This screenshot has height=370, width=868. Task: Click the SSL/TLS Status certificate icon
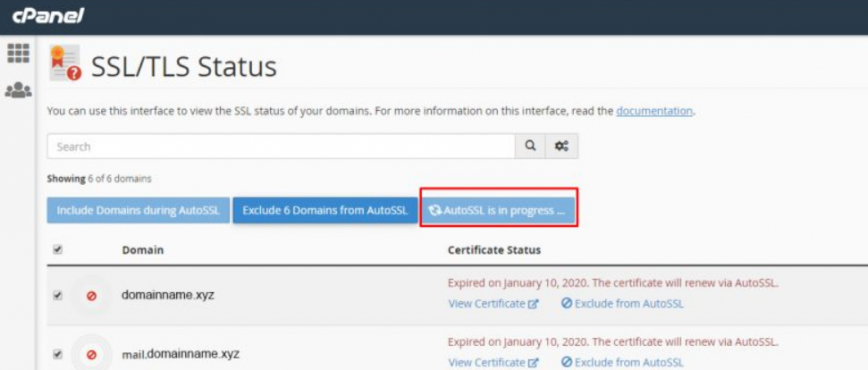[65, 63]
